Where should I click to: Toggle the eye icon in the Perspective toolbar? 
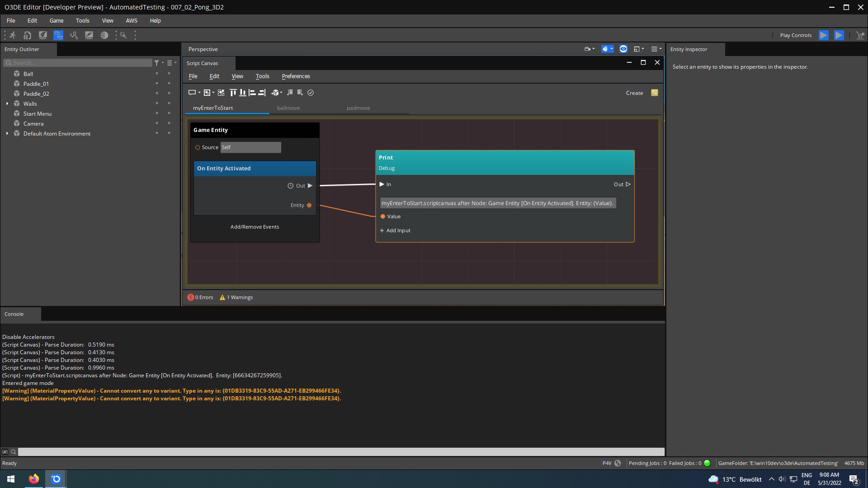pyautogui.click(x=623, y=49)
